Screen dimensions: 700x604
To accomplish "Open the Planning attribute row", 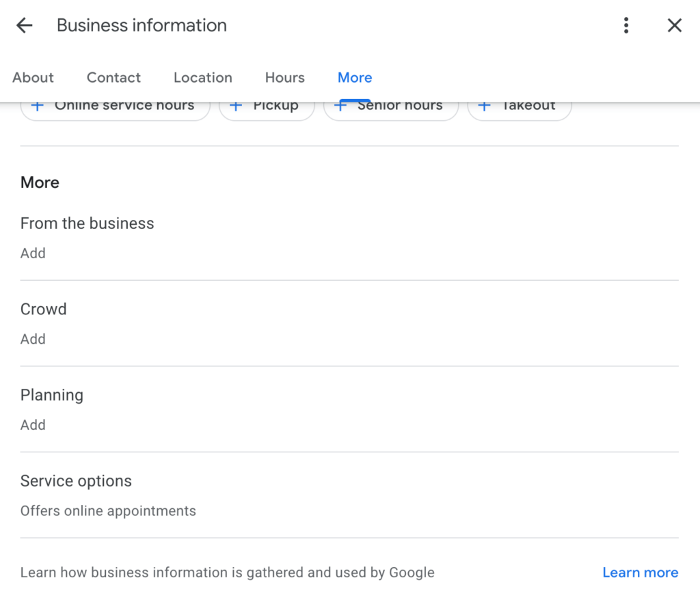I will click(x=349, y=409).
